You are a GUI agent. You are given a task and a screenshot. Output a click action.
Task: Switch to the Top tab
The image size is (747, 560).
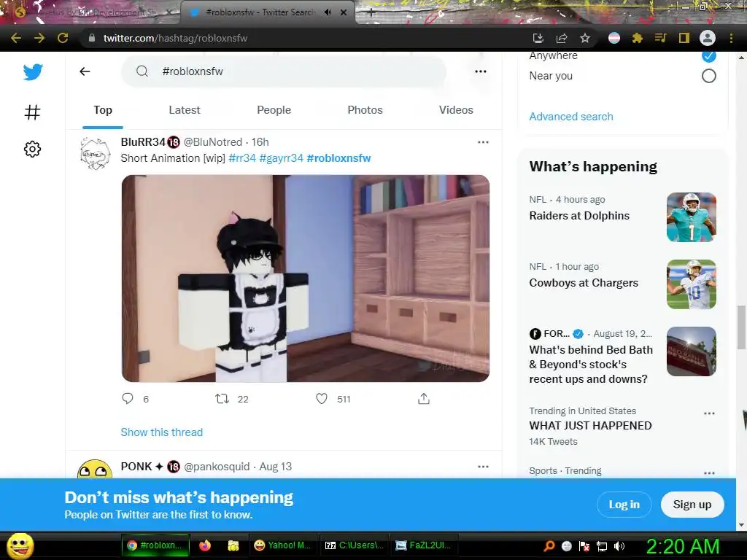pyautogui.click(x=103, y=110)
